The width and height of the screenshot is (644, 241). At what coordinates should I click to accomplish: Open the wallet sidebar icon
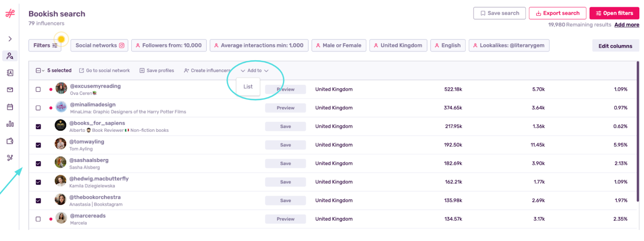click(10, 141)
